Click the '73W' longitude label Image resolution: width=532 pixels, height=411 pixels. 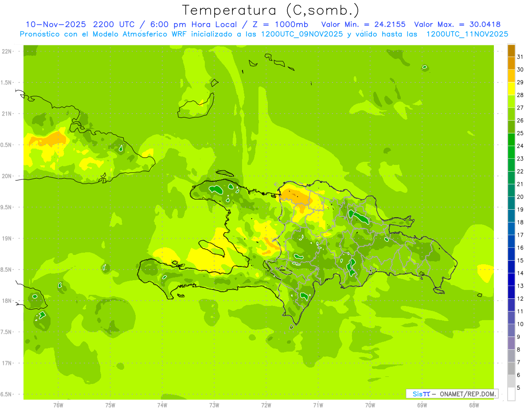click(x=214, y=405)
